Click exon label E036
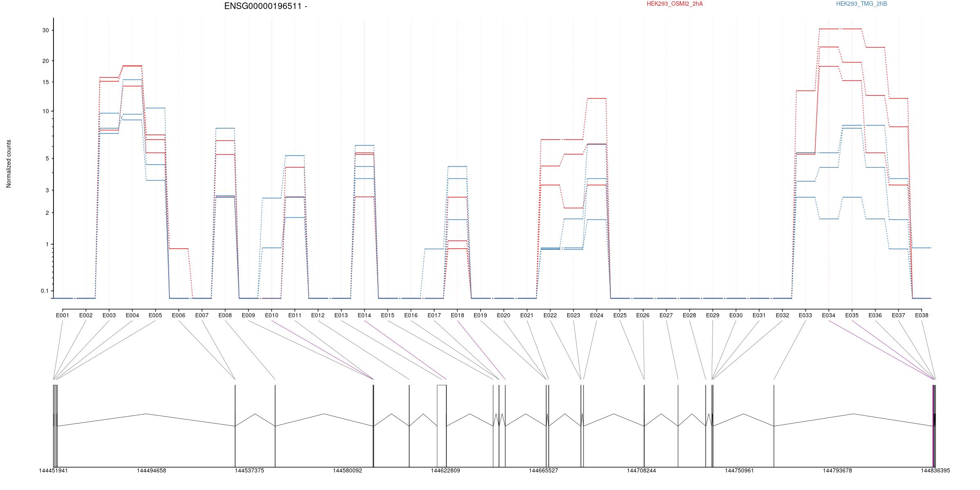The height and width of the screenshot is (490, 980). (x=875, y=315)
